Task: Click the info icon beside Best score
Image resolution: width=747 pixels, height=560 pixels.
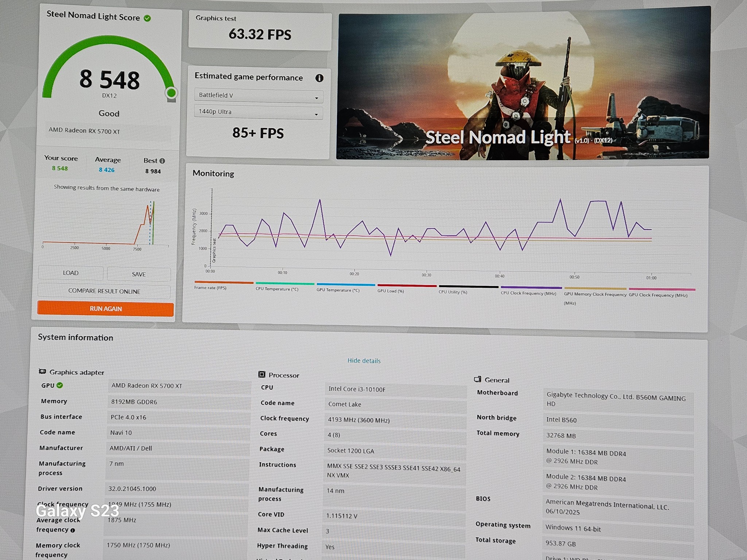Action: point(162,161)
